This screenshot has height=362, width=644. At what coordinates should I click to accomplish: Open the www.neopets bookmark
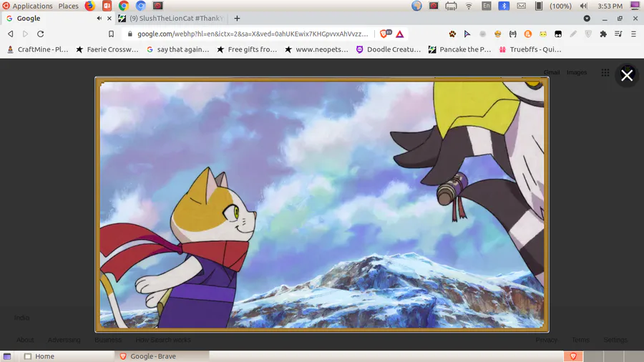tap(317, 49)
